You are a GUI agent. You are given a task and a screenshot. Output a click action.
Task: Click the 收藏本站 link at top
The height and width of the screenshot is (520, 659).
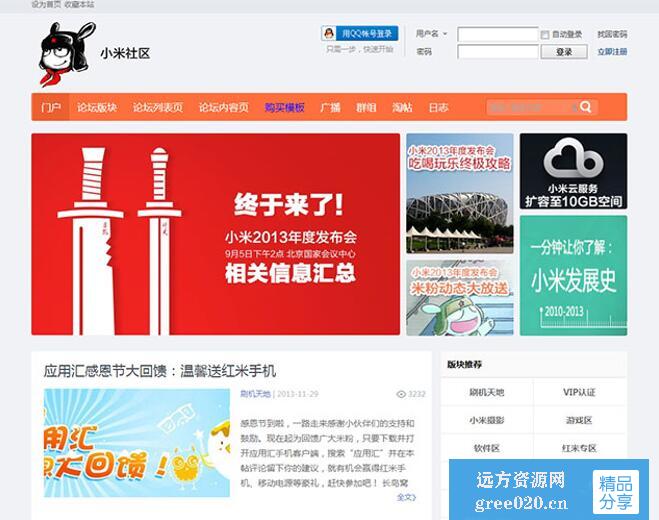[79, 4]
